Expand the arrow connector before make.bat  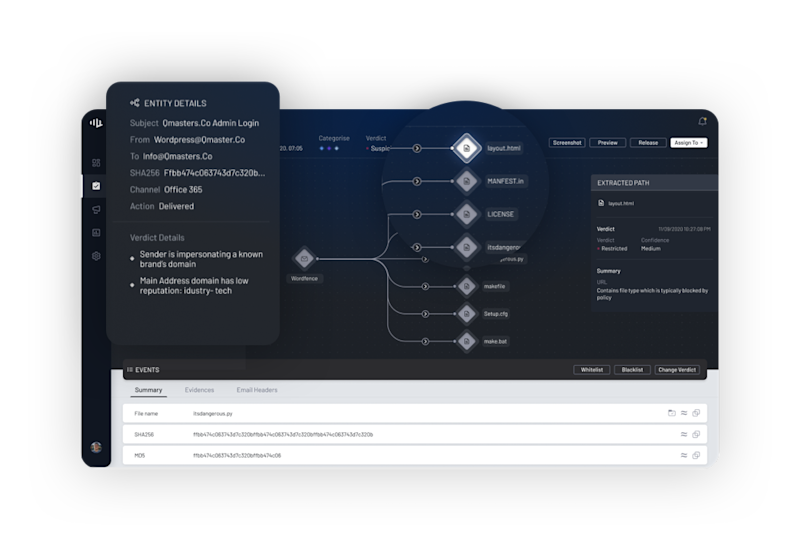(x=425, y=341)
